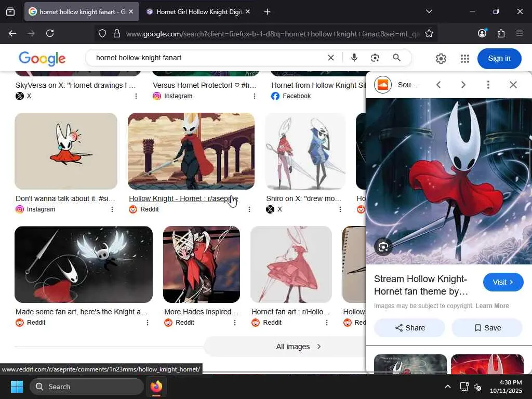This screenshot has height=399, width=532.
Task: Show hidden system tray icons
Action: [x=448, y=387]
